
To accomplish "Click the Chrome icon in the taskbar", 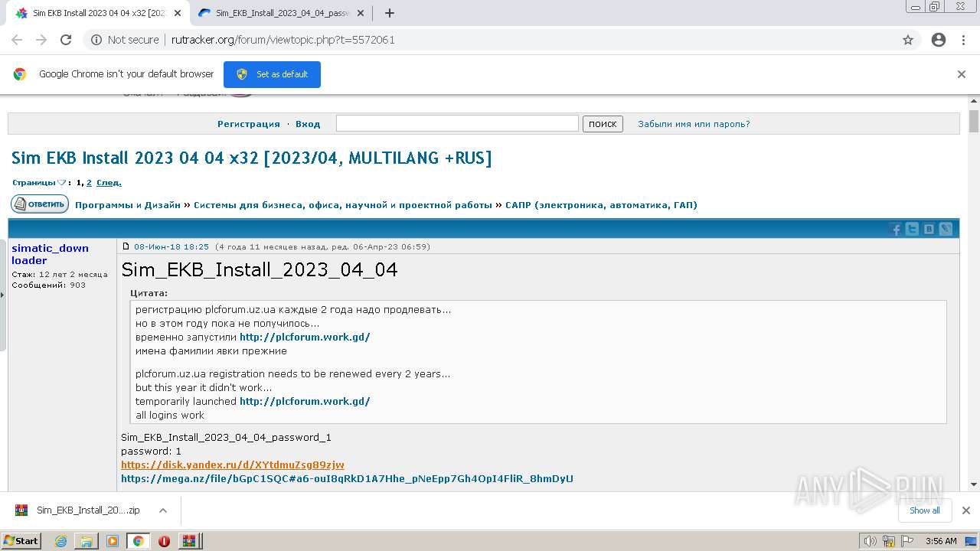I will [x=138, y=541].
